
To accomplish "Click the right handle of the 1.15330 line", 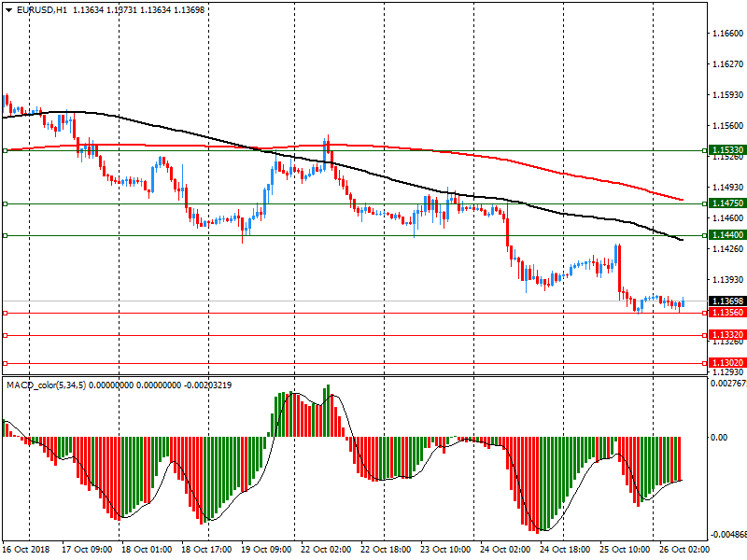I will pyautogui.click(x=705, y=150).
